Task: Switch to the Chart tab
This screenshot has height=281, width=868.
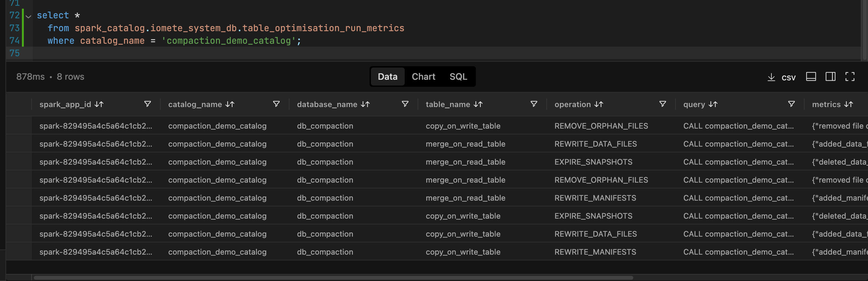Action: (x=423, y=77)
